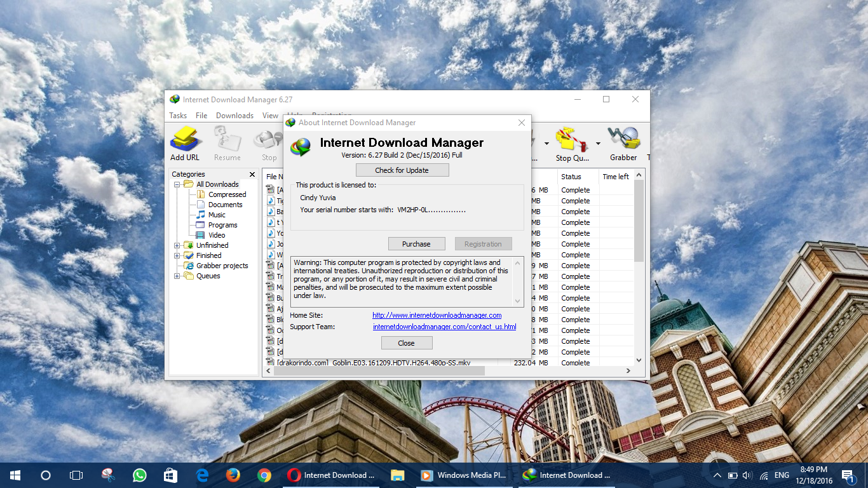The height and width of the screenshot is (488, 868).
Task: Launch Firefox from the taskbar
Action: pos(233,475)
